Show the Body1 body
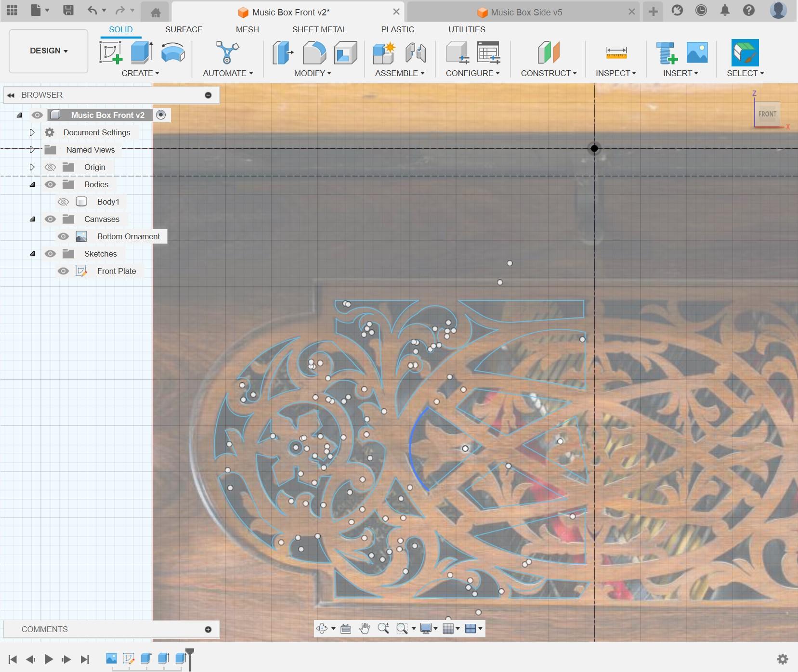The image size is (798, 672). click(63, 202)
